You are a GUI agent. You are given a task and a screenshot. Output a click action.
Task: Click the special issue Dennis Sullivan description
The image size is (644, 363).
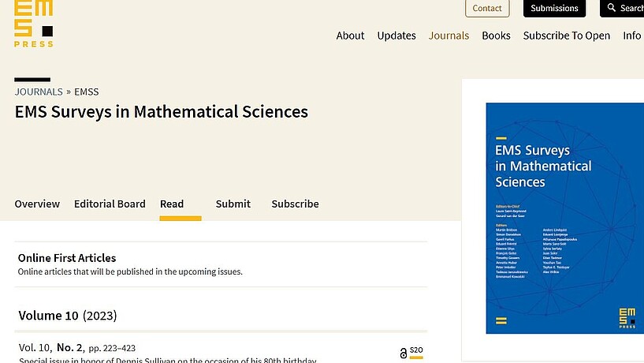point(168,360)
